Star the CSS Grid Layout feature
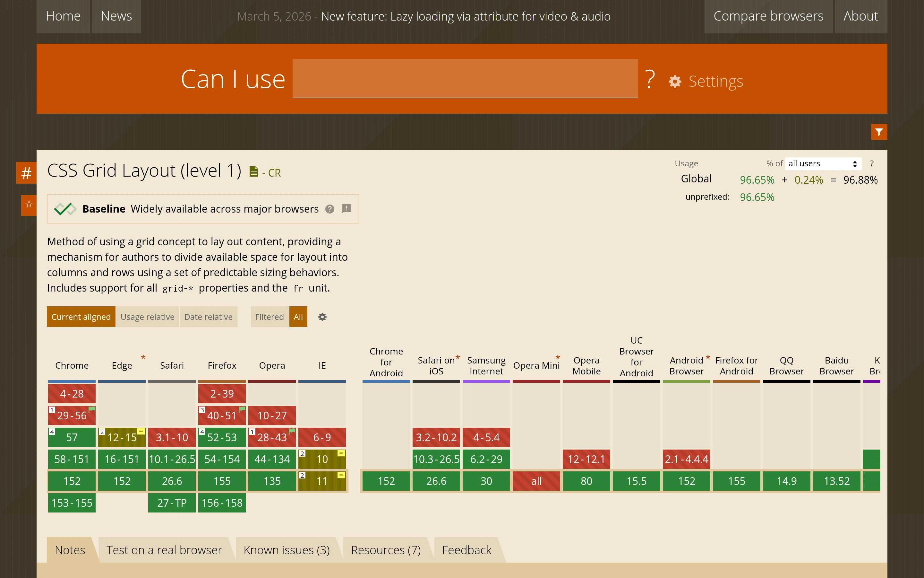This screenshot has height=578, width=924. click(29, 205)
